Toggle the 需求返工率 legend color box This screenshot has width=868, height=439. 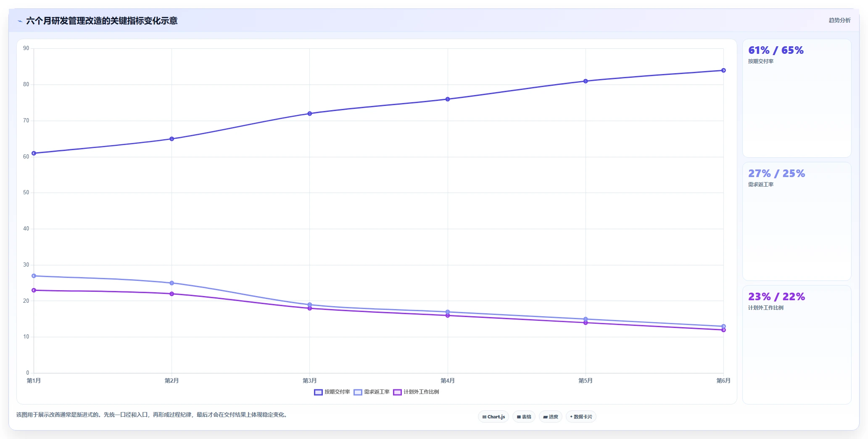(358, 392)
